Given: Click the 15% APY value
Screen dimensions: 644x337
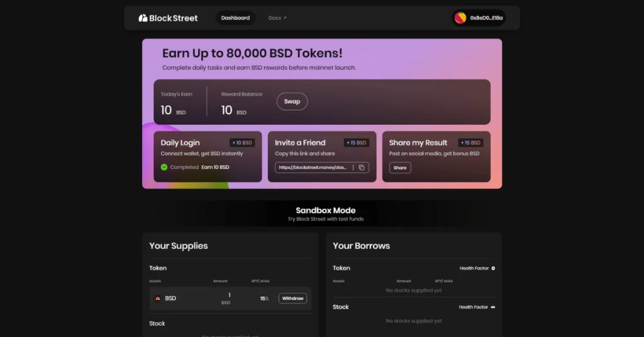Looking at the screenshot, I should tap(264, 299).
